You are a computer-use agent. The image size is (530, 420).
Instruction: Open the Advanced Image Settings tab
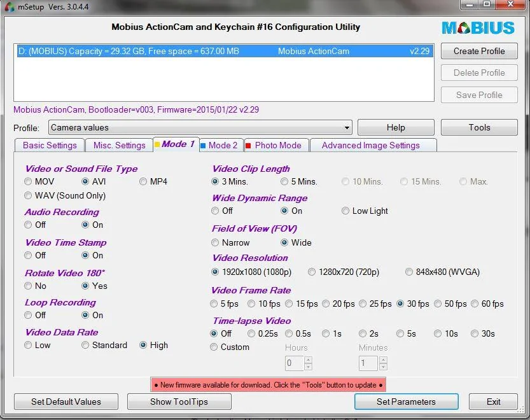click(373, 146)
